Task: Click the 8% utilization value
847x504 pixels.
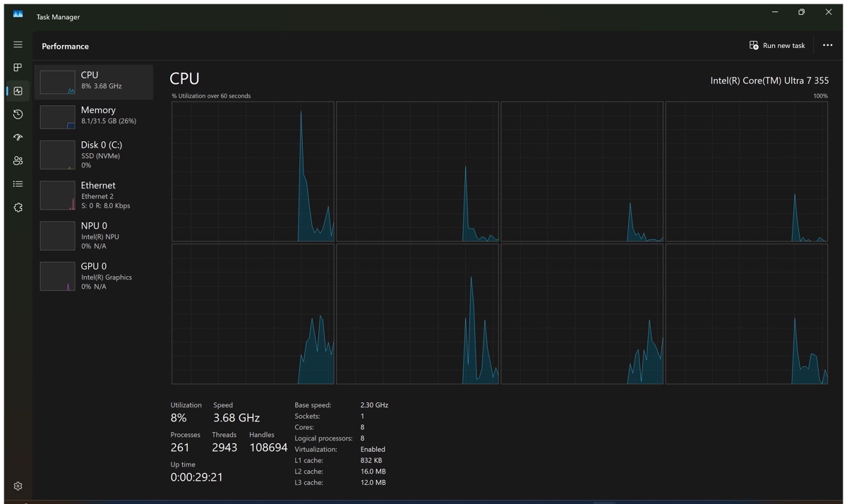Action: [x=179, y=418]
